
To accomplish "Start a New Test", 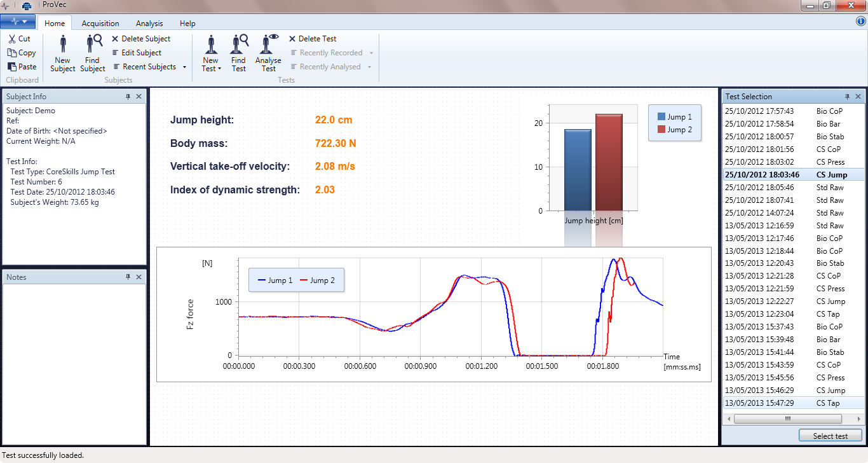I will coord(210,53).
